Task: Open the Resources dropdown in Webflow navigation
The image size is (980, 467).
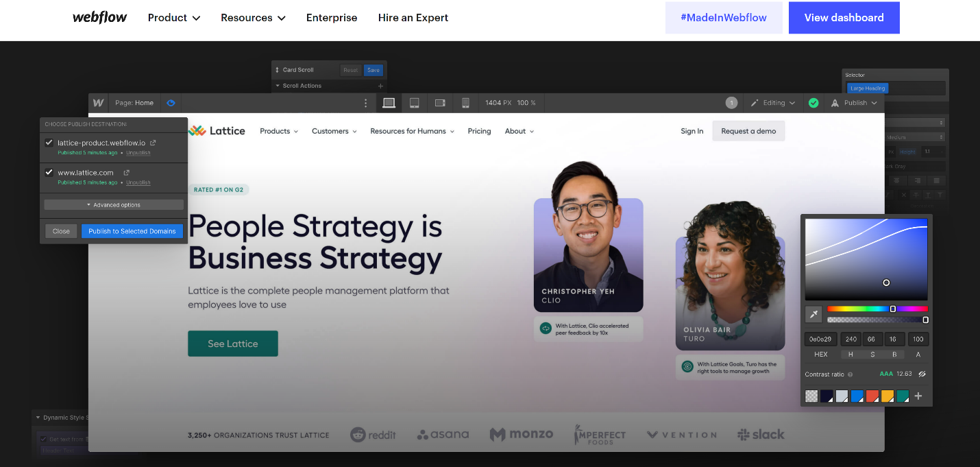Action: pos(253,18)
